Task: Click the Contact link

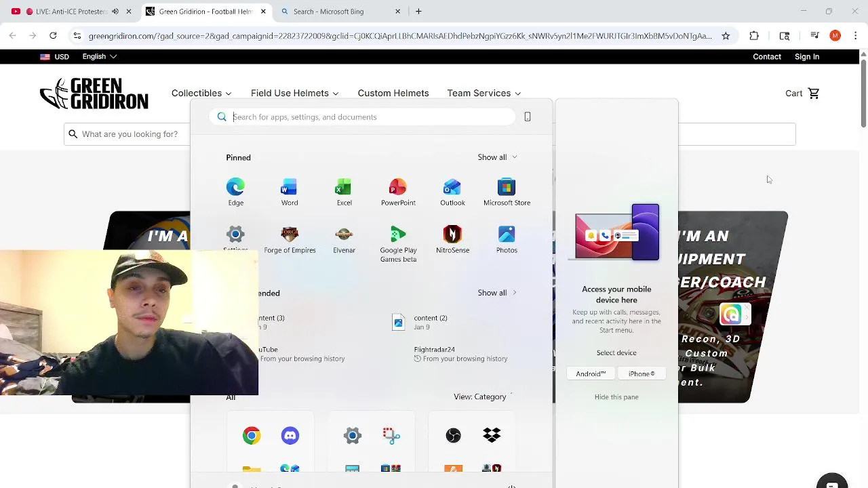Action: click(767, 57)
